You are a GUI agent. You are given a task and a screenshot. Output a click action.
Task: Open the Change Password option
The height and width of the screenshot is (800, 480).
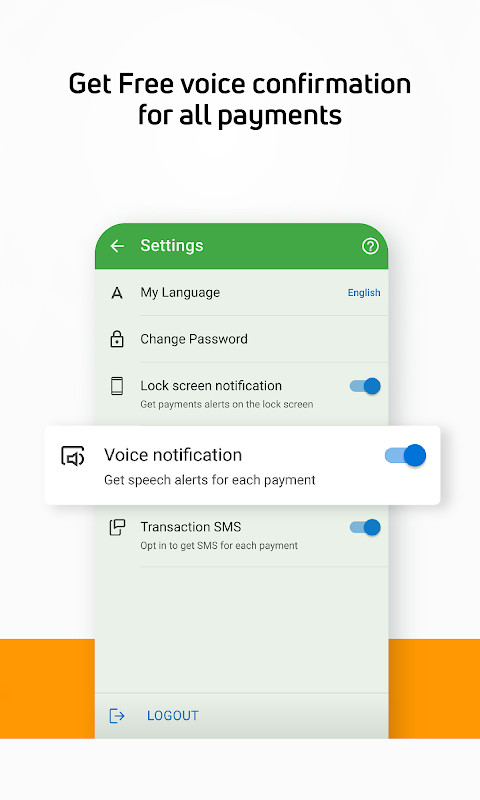click(x=242, y=339)
